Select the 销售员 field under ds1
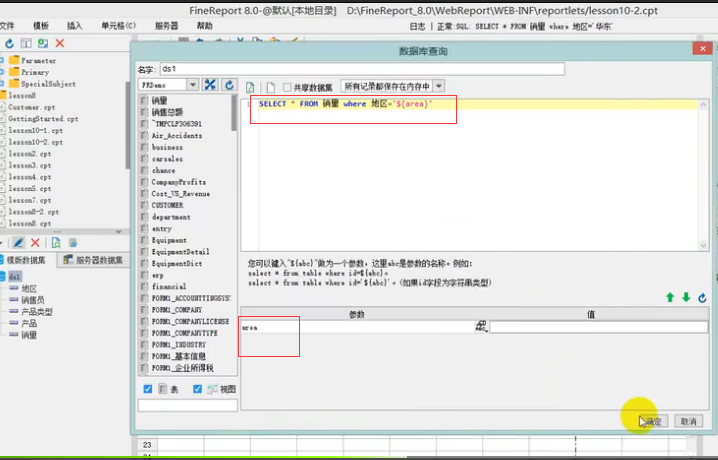 [x=33, y=300]
